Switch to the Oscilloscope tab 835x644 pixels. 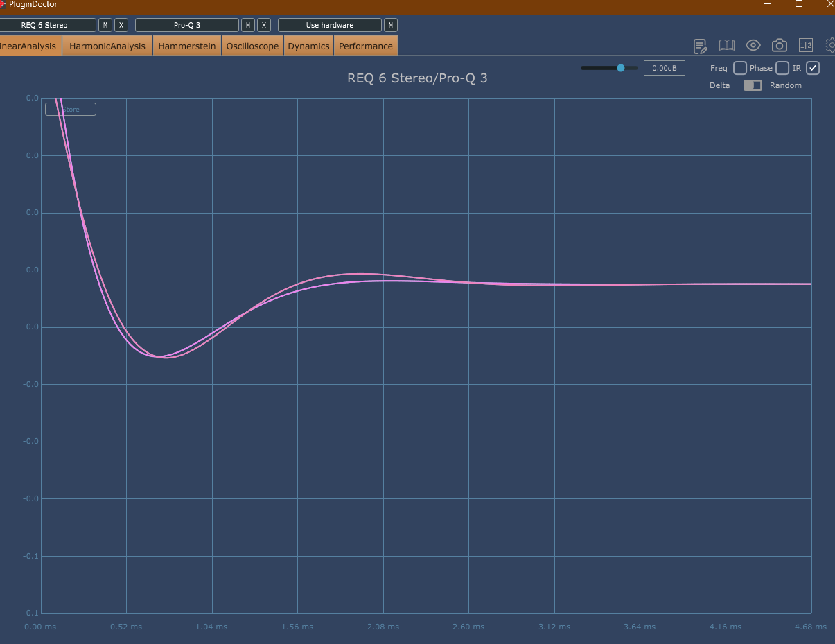pos(252,46)
